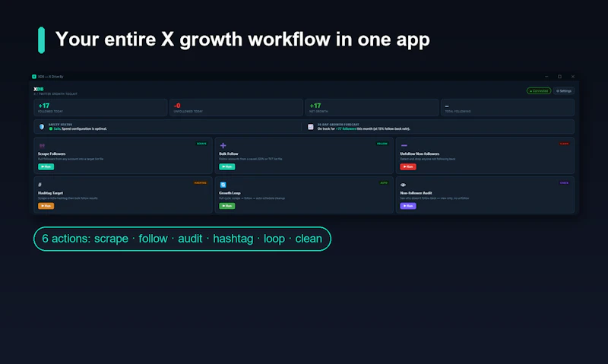
Task: Click the CHECK tag on Non-follower Audit card
Action: 564,183
